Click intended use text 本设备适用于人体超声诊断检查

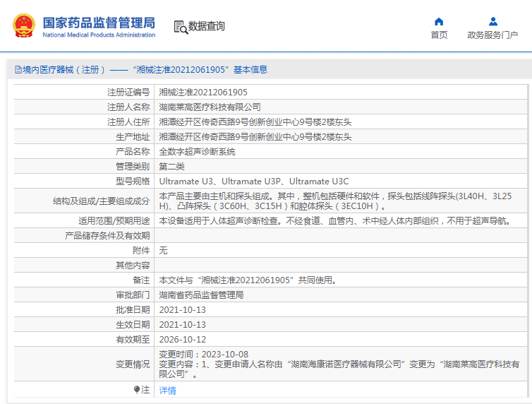coord(336,221)
